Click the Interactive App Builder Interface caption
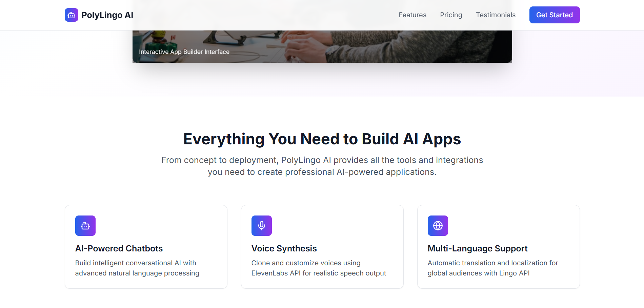The width and height of the screenshot is (644, 308). [184, 52]
